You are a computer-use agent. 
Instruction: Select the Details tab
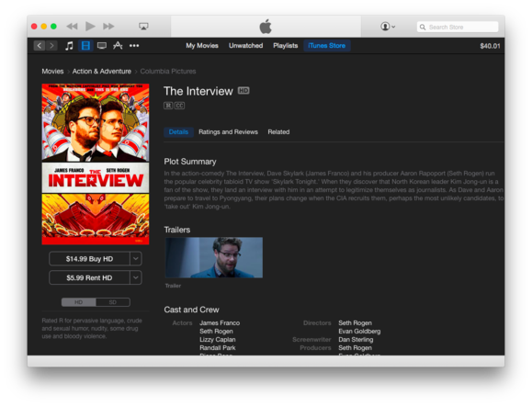(x=178, y=132)
